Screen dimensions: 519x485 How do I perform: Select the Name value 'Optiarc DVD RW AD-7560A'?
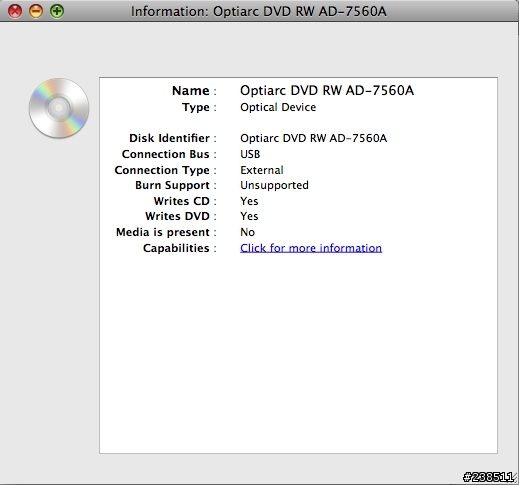(x=327, y=90)
